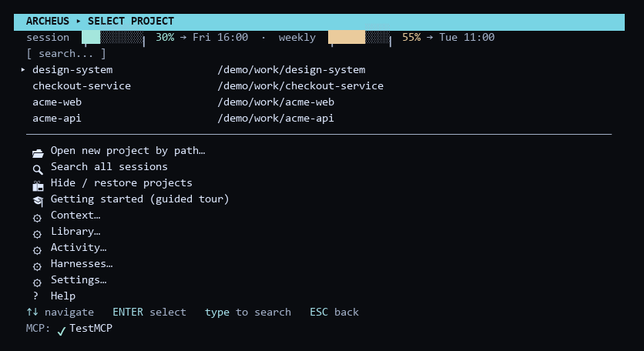The height and width of the screenshot is (351, 644).
Task: Click the path /demo/work/checkout-service
Action: coord(300,85)
